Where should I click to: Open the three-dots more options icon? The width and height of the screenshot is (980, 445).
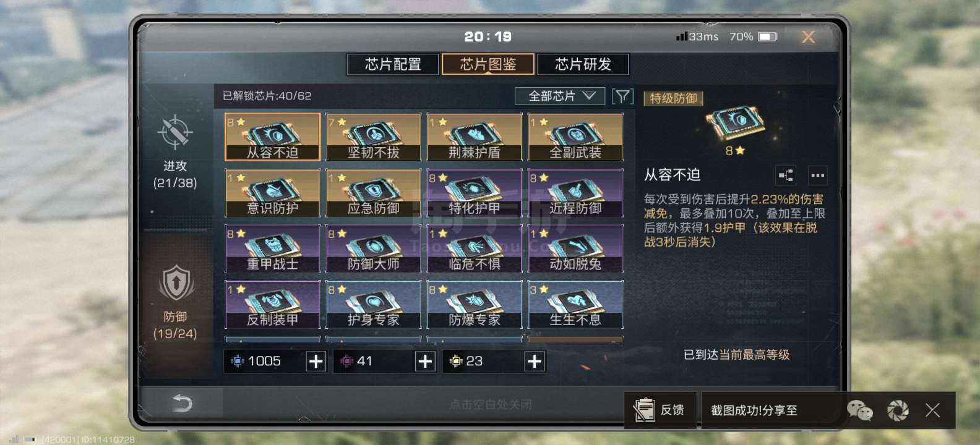[x=817, y=176]
